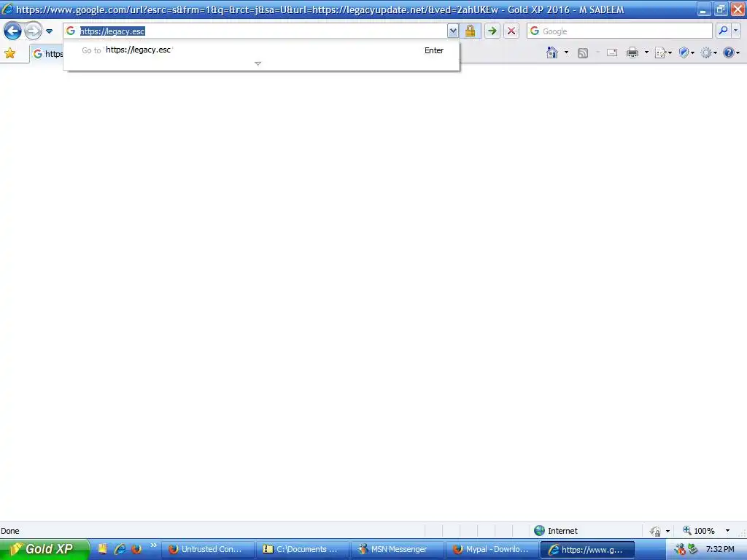The height and width of the screenshot is (560, 747).
Task: Switch to 'C:\Documents ...' taskbar window
Action: (302, 550)
